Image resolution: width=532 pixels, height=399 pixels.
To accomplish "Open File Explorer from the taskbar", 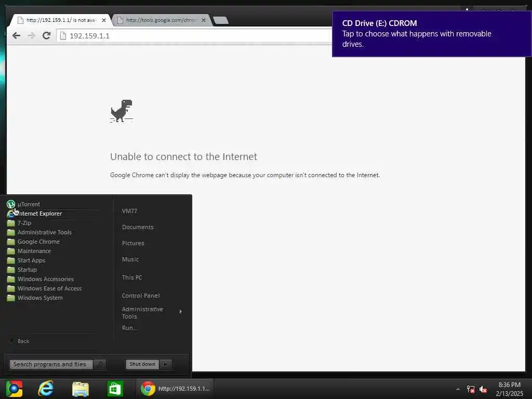I will click(81, 389).
